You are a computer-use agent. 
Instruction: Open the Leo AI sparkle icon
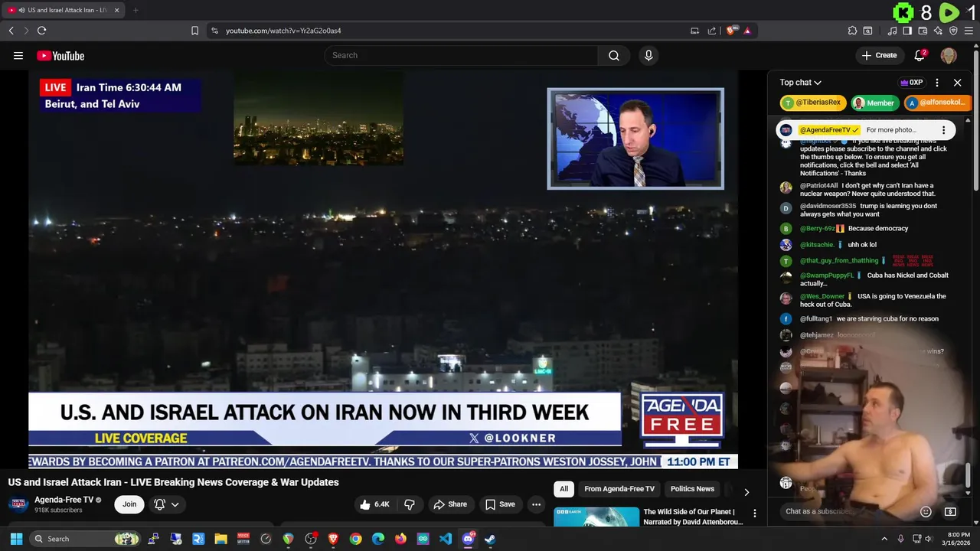tap(938, 31)
